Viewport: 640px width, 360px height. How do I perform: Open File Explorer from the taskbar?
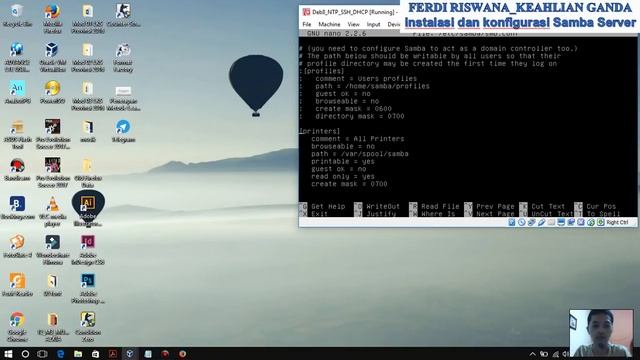(x=78, y=353)
